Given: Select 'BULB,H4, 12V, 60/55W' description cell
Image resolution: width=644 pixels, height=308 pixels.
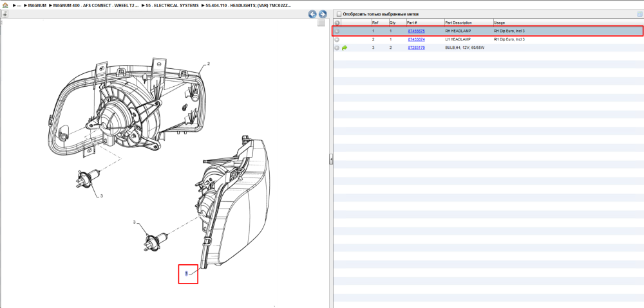Looking at the screenshot, I should [465, 48].
